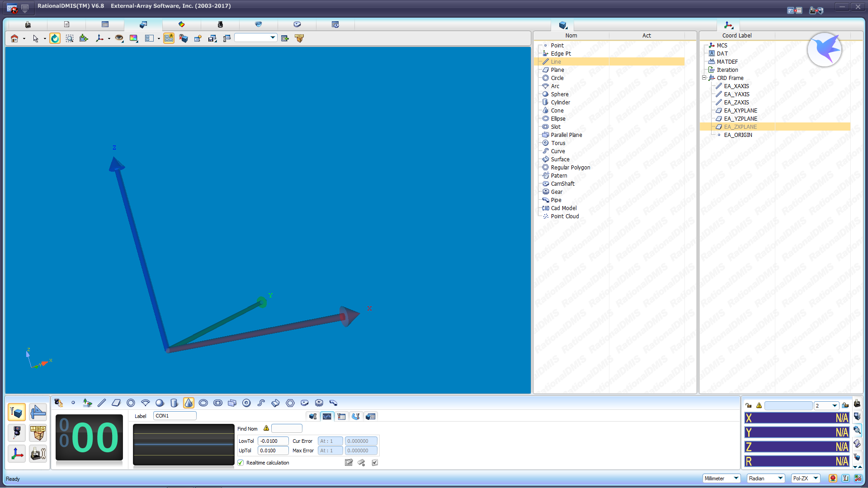Toggle the highlighted rotate view button
The image size is (868, 488).
click(x=55, y=38)
